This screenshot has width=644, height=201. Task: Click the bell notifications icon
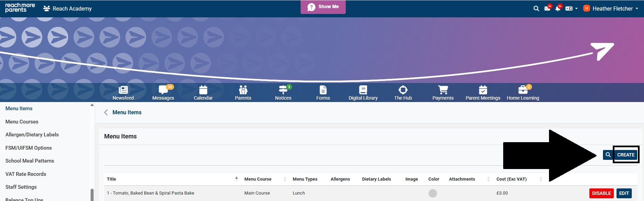(x=557, y=9)
